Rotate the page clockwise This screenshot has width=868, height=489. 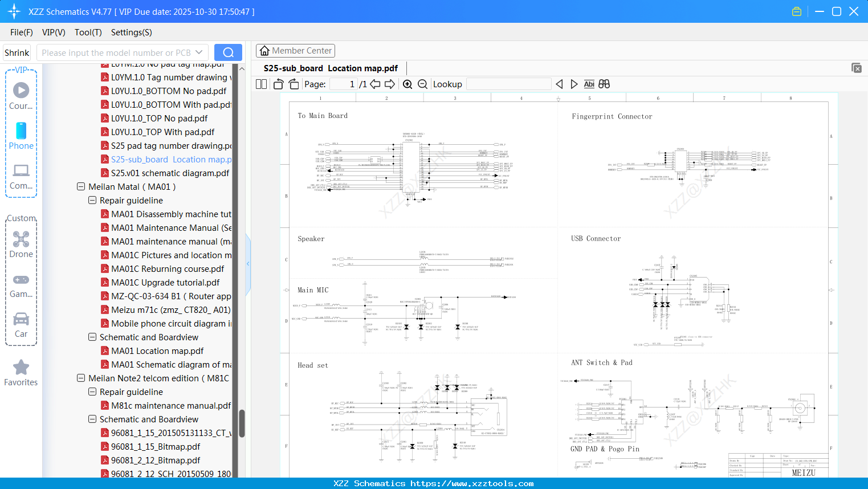tap(294, 84)
